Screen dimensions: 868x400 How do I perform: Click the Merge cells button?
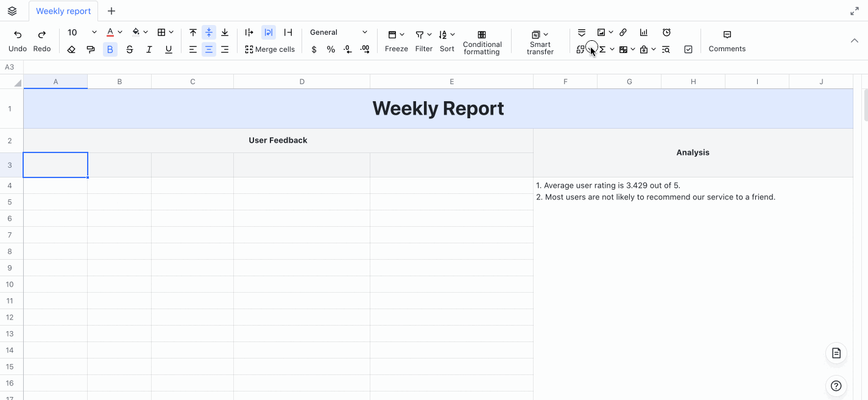270,49
